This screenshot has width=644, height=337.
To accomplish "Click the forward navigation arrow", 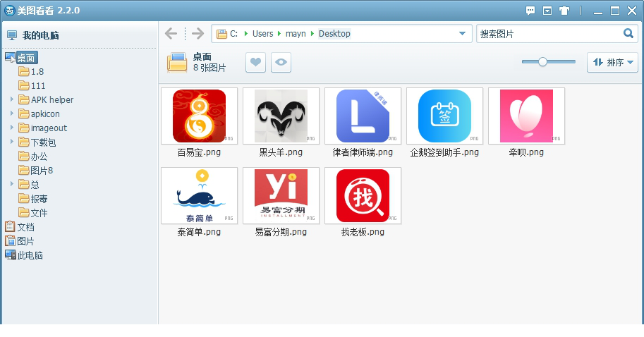I will click(x=198, y=34).
